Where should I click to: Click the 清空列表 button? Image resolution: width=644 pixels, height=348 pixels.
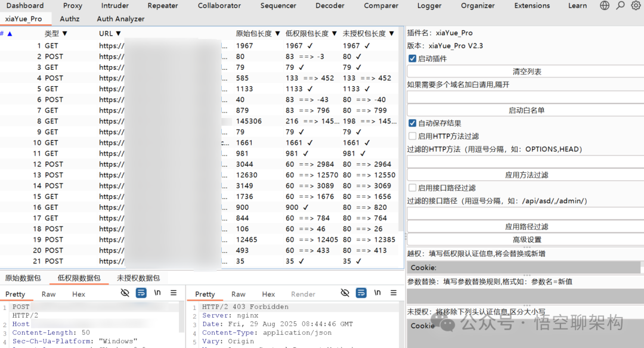[x=526, y=72]
